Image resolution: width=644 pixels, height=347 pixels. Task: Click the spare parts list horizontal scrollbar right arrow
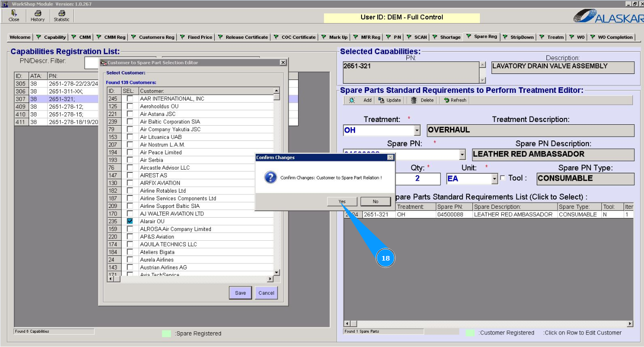pyautogui.click(x=630, y=324)
